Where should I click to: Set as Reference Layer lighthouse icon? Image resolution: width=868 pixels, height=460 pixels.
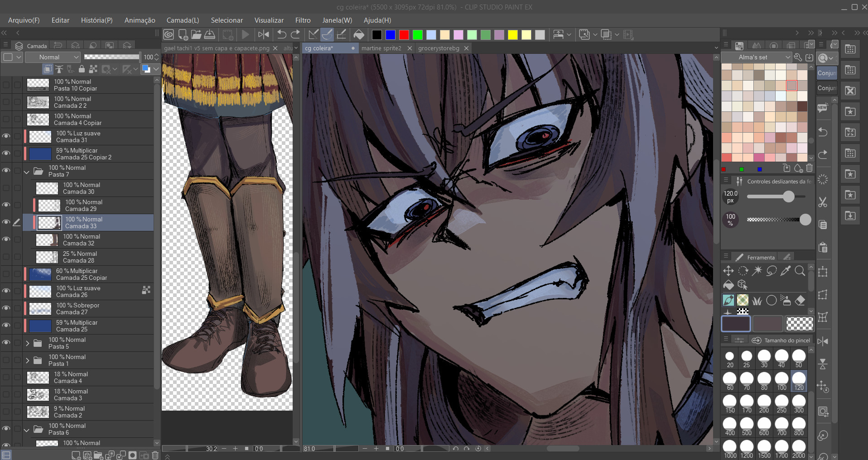59,69
